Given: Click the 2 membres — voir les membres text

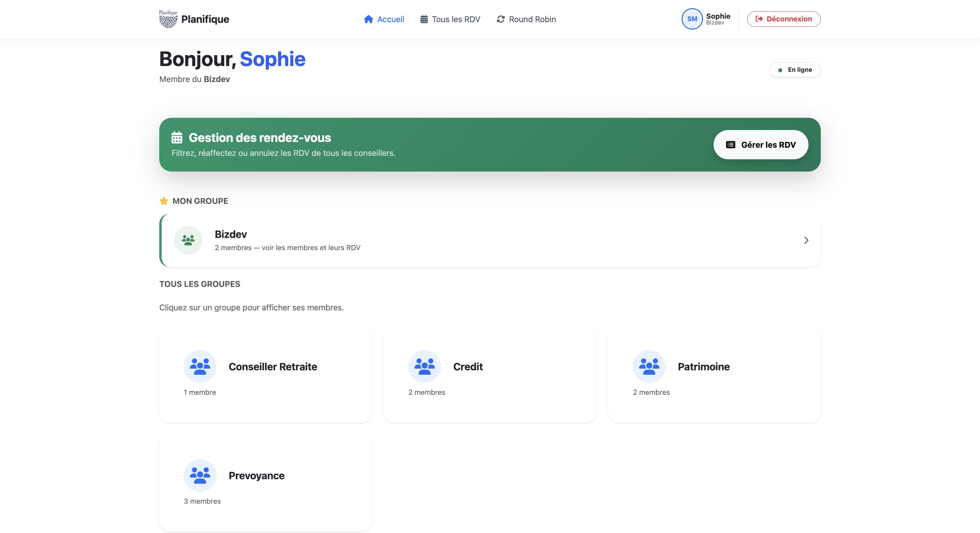Looking at the screenshot, I should [x=287, y=248].
